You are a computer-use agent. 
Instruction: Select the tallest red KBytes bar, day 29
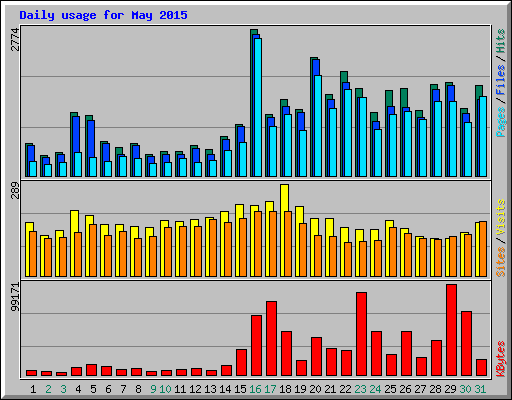pos(452,330)
